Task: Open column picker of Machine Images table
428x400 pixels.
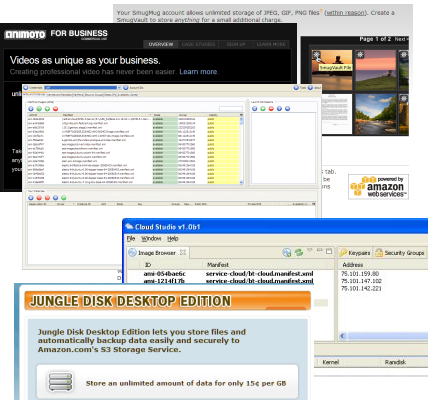Action: tap(241, 115)
